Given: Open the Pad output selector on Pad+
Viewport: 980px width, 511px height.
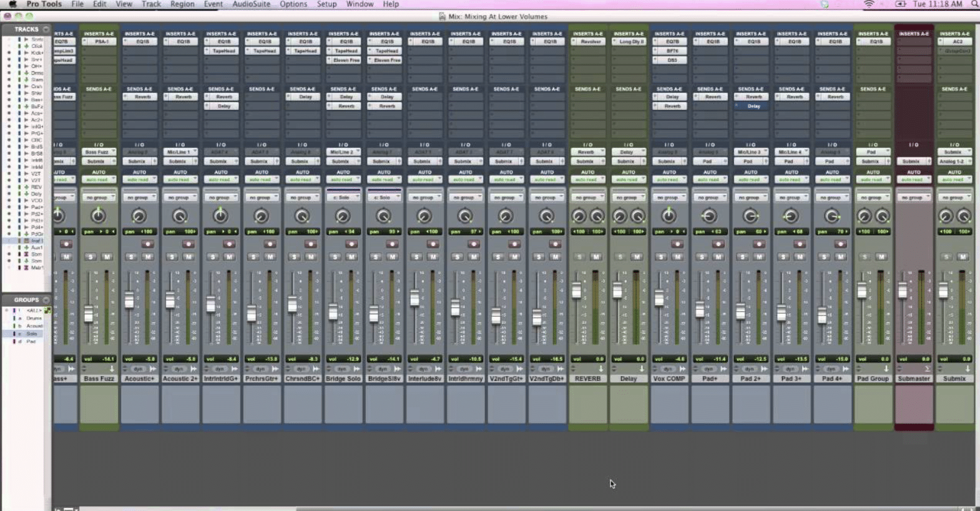Looking at the screenshot, I should tap(710, 161).
